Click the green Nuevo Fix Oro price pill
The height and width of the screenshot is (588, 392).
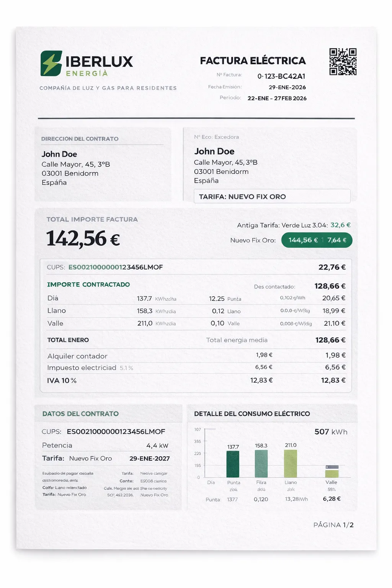tap(317, 240)
